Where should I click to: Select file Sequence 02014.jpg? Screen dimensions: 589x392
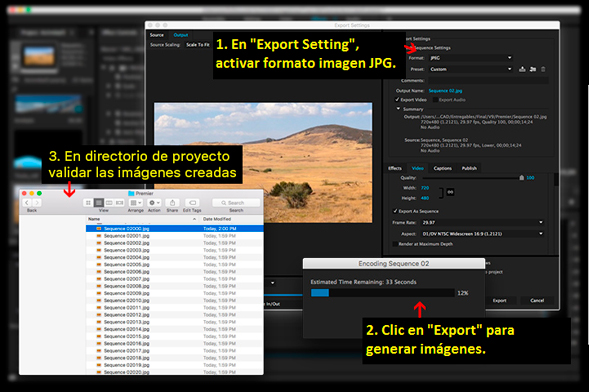175,329
